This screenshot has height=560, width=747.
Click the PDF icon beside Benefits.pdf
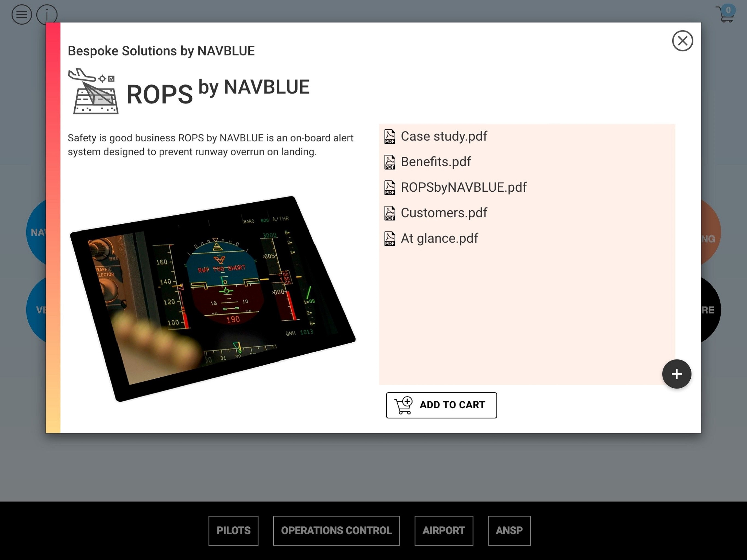[x=390, y=162]
